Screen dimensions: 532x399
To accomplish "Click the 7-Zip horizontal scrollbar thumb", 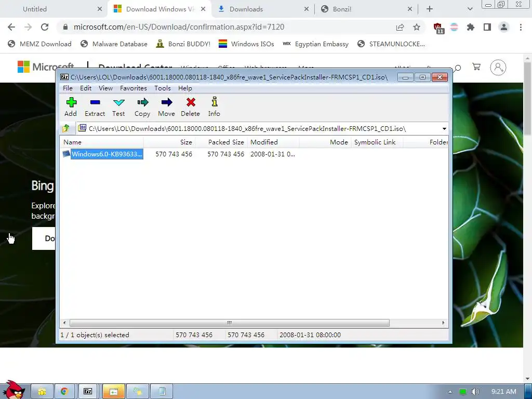I will (229, 323).
